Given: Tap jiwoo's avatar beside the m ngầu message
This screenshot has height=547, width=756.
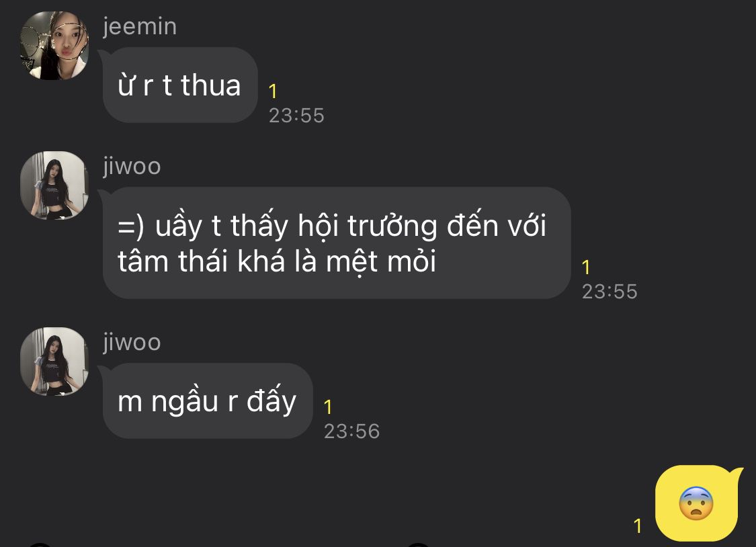Looking at the screenshot, I should [x=54, y=362].
